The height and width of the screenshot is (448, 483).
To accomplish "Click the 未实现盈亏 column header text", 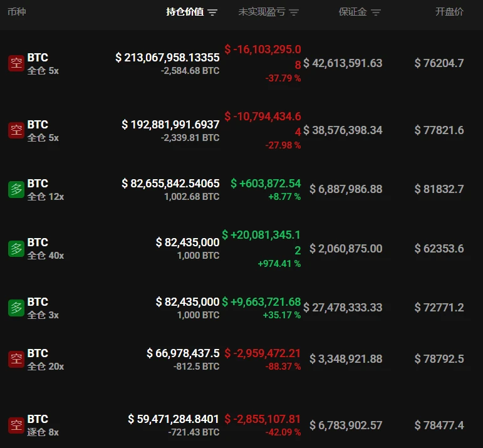I will tap(262, 12).
